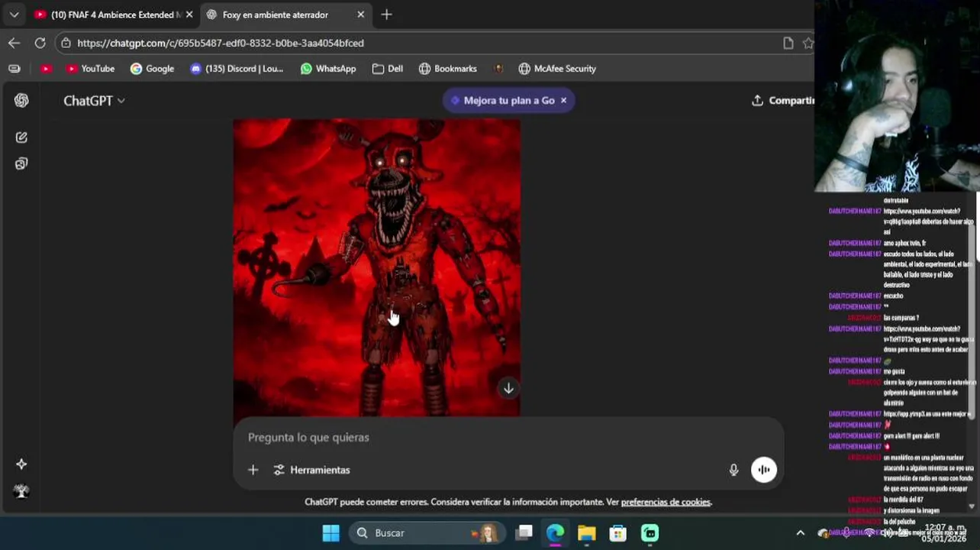Close the FNAF 4 Ambience tab

click(189, 15)
